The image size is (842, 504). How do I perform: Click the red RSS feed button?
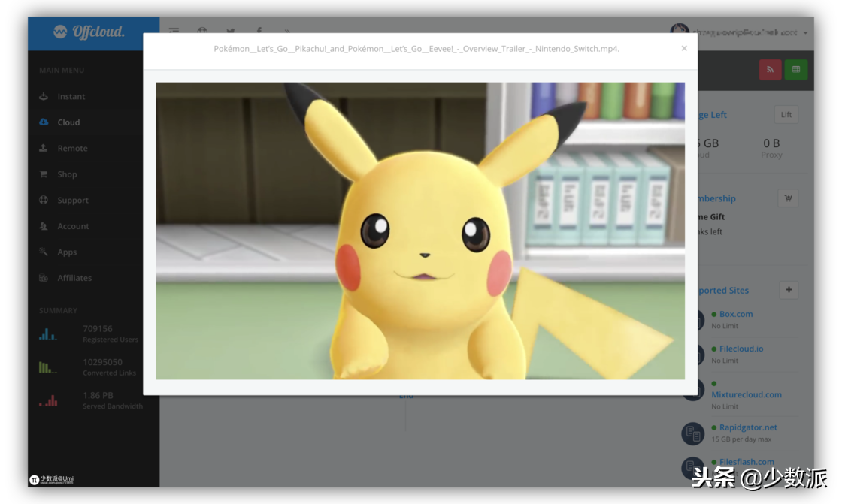[770, 70]
